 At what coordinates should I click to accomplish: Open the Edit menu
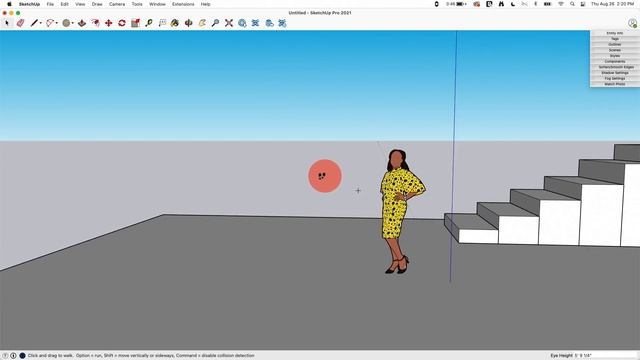[x=64, y=4]
